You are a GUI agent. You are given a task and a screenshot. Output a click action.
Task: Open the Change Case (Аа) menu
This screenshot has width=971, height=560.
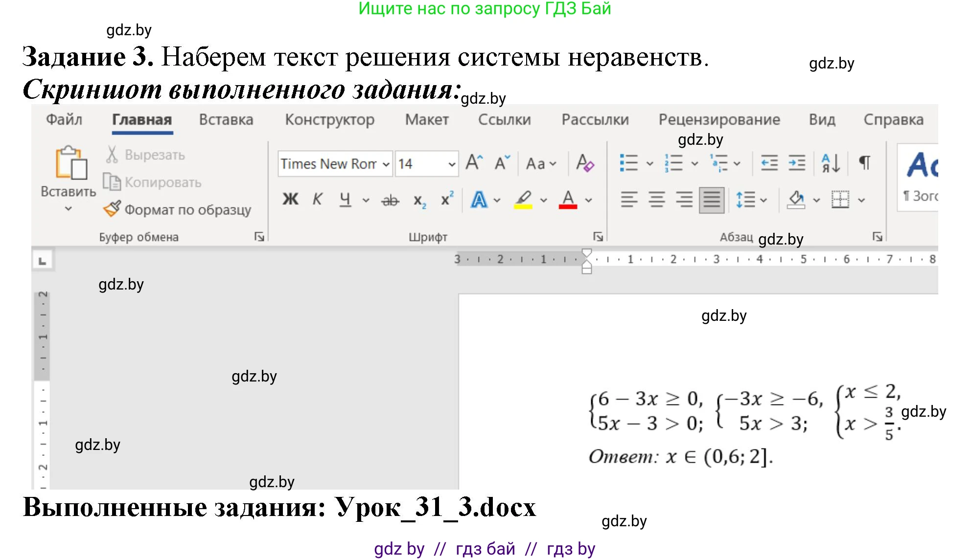pos(541,164)
